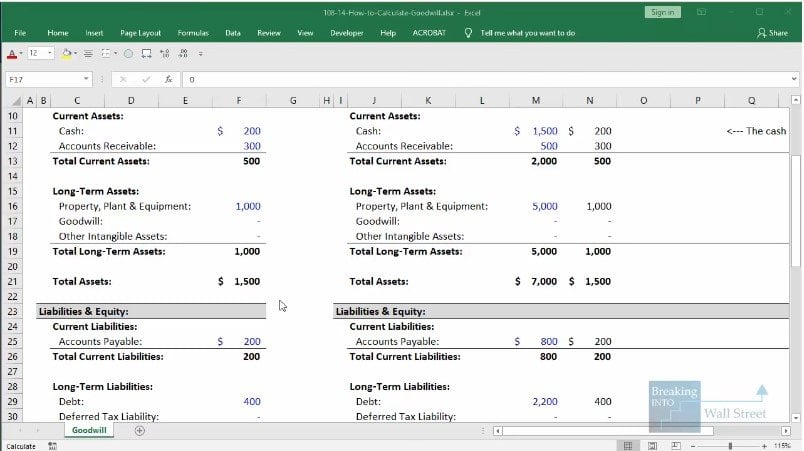Click the font color icon
Viewport: 804px width, 451px height.
point(12,53)
